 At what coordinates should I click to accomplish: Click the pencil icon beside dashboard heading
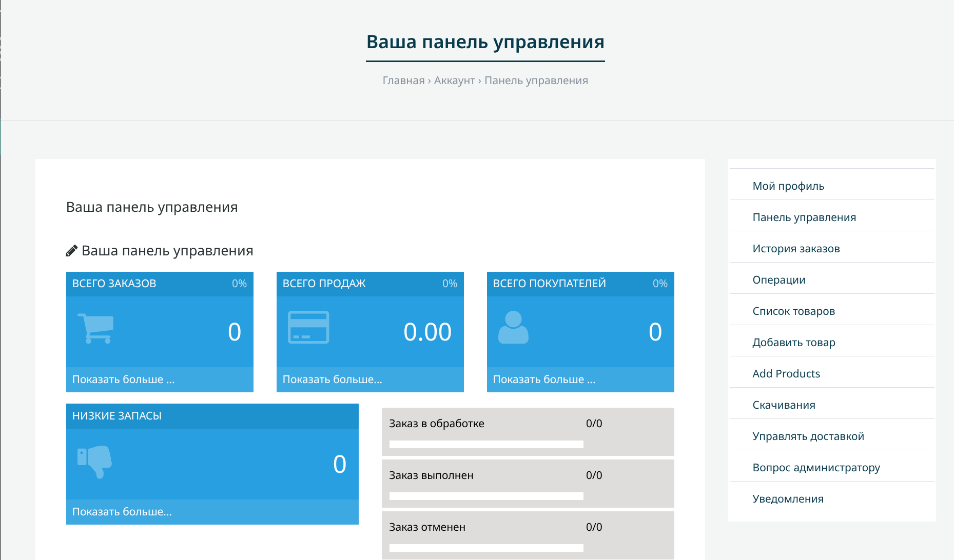click(72, 251)
